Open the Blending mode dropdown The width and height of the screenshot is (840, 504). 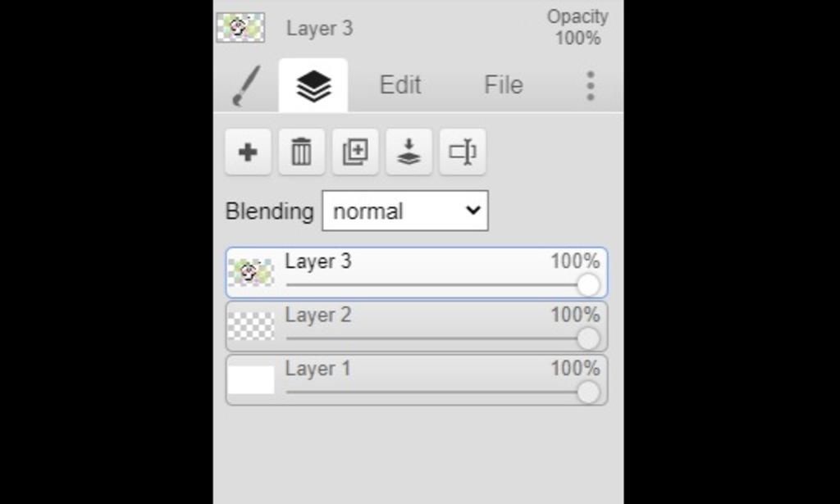click(405, 211)
